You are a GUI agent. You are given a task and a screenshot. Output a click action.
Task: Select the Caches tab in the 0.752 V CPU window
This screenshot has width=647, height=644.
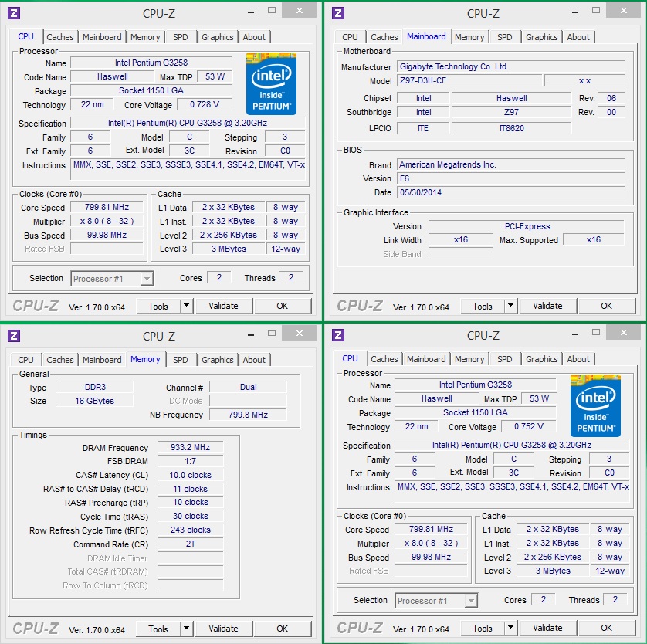384,359
